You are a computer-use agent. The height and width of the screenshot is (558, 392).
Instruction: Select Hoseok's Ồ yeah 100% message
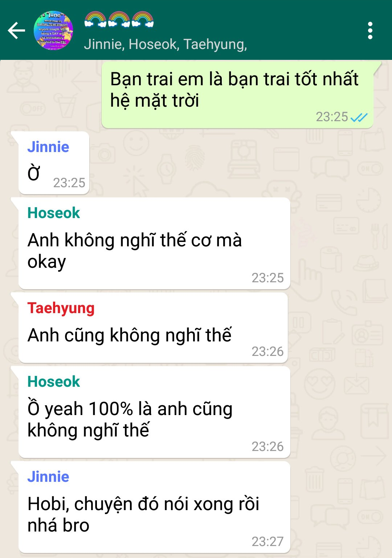[x=154, y=412]
